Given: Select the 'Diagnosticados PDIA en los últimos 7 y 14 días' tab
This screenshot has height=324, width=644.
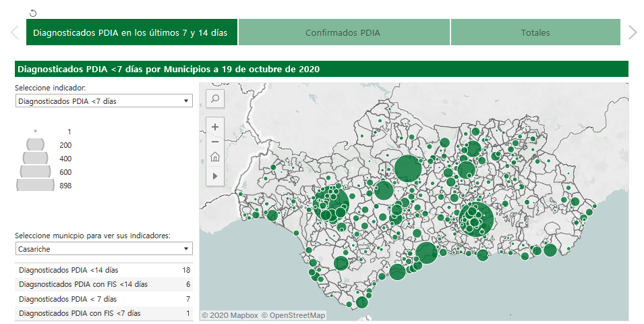Looking at the screenshot, I should coord(131,32).
